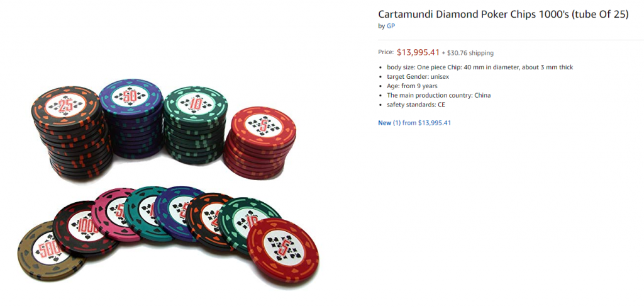
Task: Click the body size bullet point
Action: pyautogui.click(x=479, y=67)
